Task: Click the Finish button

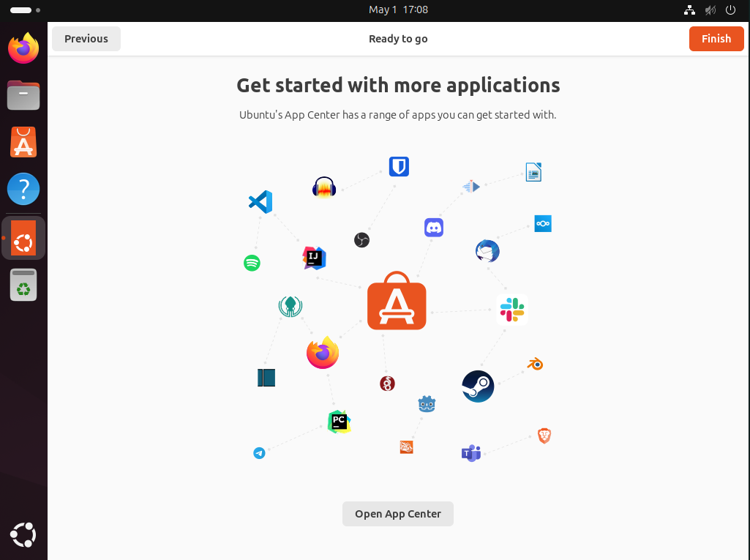Action: point(716,39)
